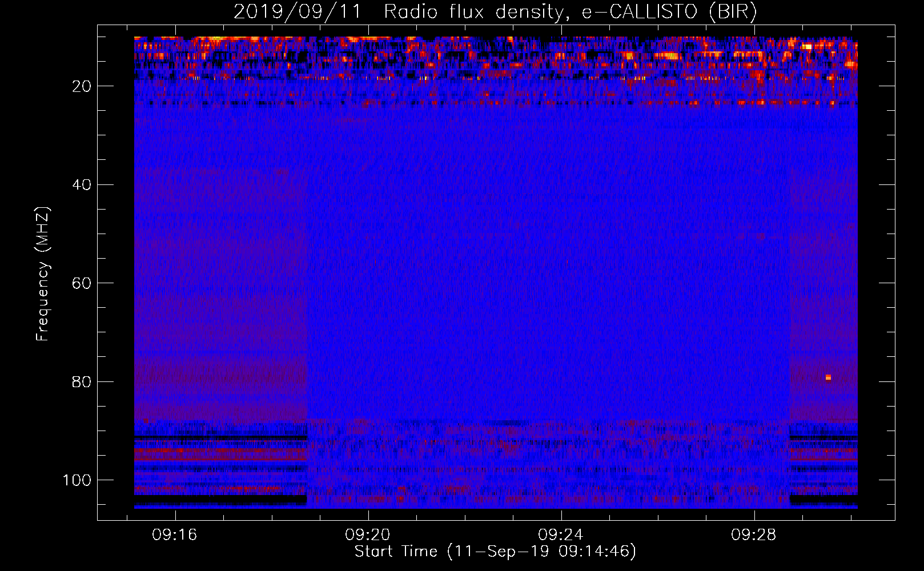Click the 'Start Time (11-Sep-19 09:14:46)' axis label

[495, 552]
